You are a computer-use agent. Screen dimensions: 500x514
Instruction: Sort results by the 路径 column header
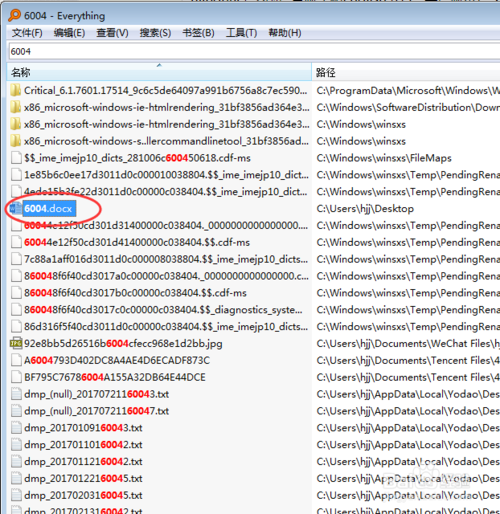point(406,72)
